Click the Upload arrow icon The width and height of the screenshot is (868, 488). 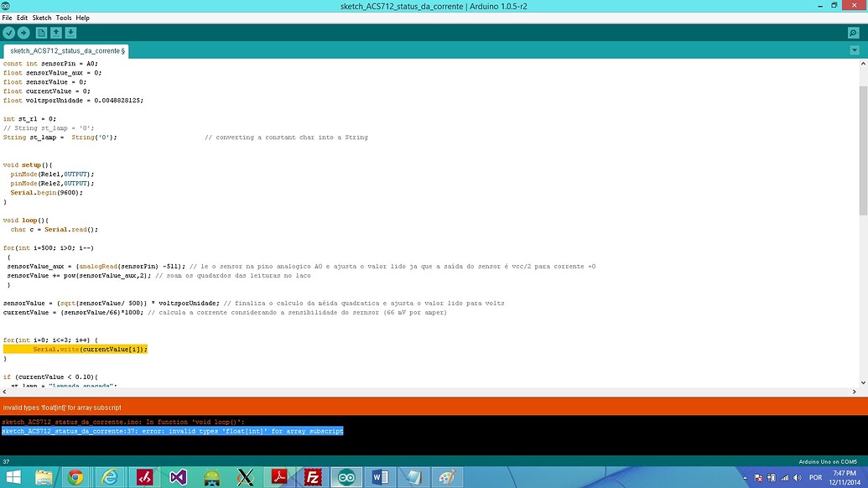(x=24, y=32)
